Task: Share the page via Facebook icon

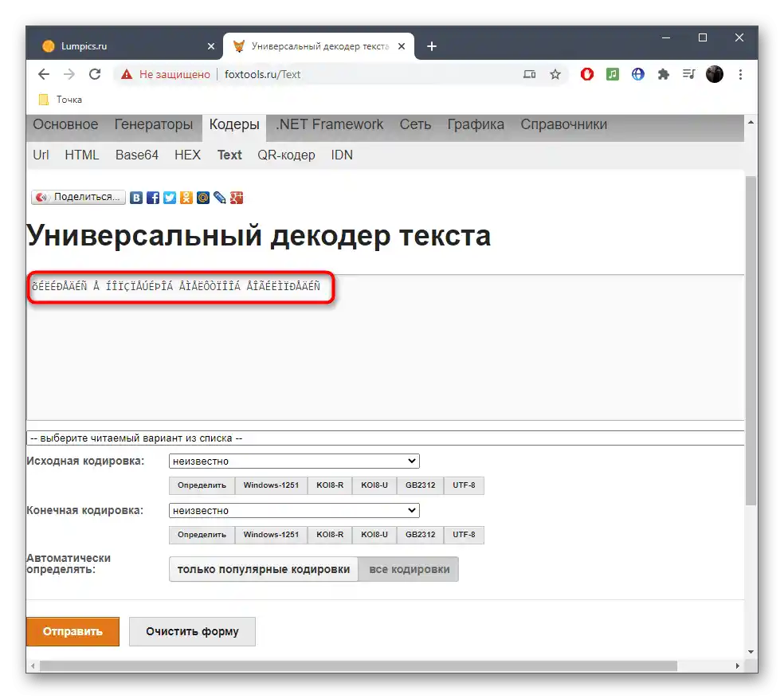Action: click(x=153, y=198)
